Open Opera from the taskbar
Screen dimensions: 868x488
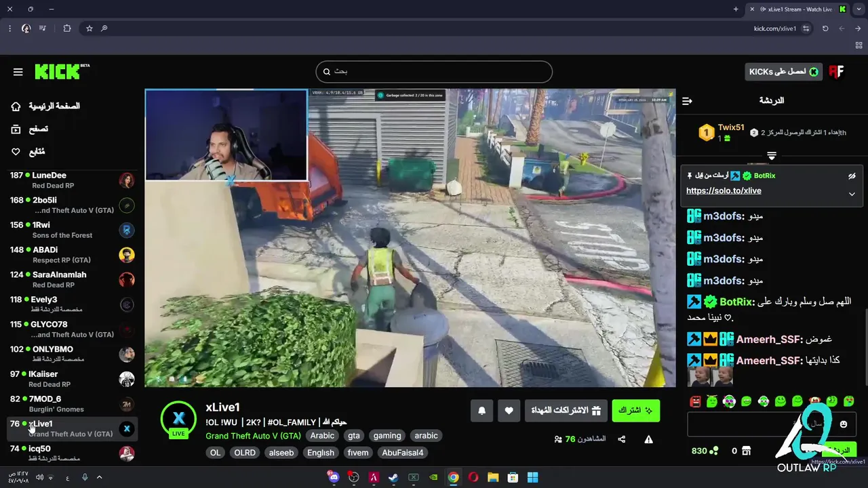click(473, 478)
